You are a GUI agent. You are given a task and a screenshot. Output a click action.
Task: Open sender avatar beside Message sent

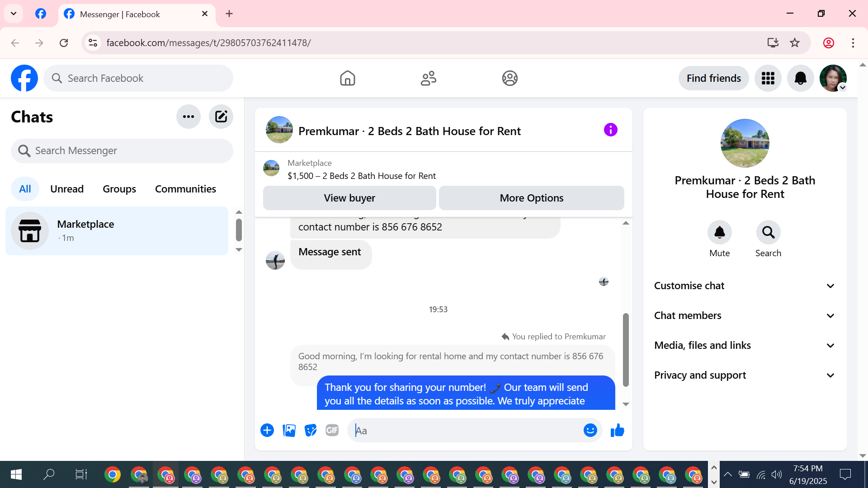pos(275,260)
